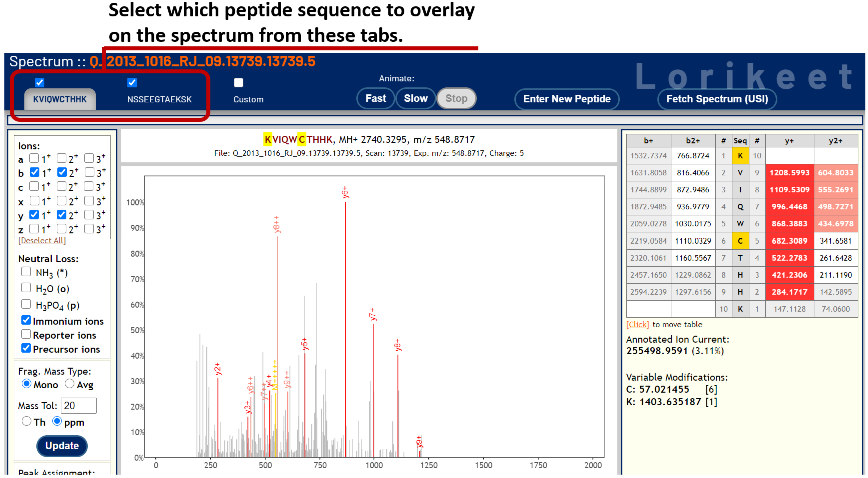Enable the a 1+ ion checkbox

[34, 158]
